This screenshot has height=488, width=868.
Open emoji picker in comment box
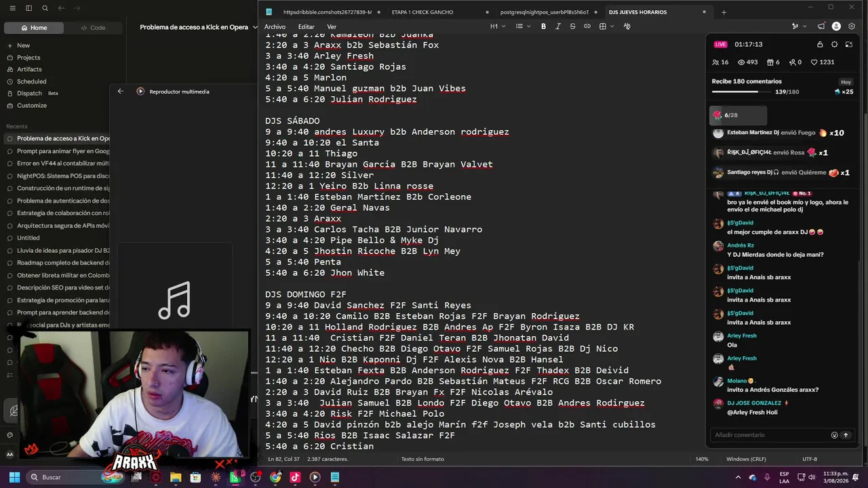point(834,435)
